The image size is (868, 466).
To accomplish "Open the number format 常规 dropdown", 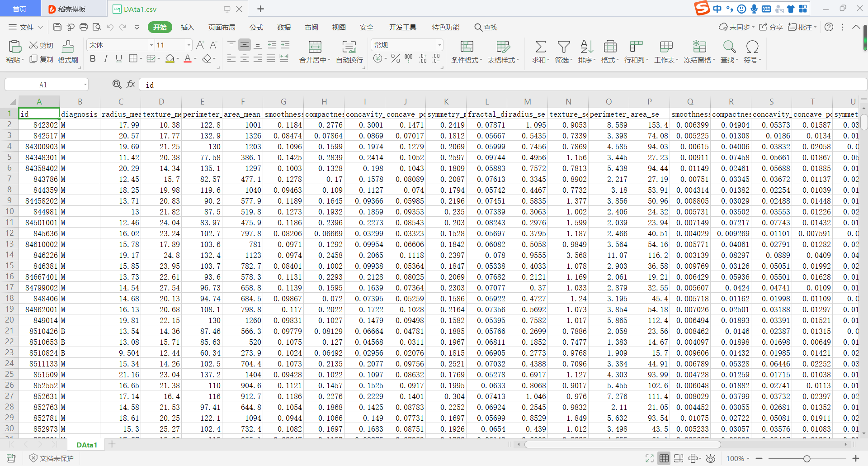I will 439,45.
